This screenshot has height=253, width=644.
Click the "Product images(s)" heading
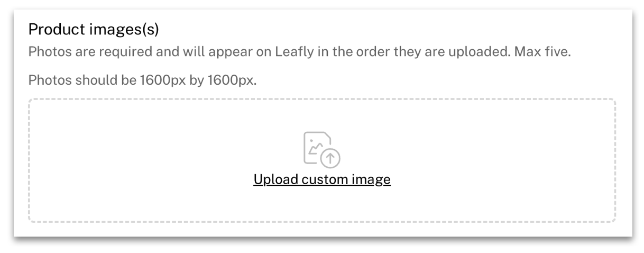click(x=94, y=30)
